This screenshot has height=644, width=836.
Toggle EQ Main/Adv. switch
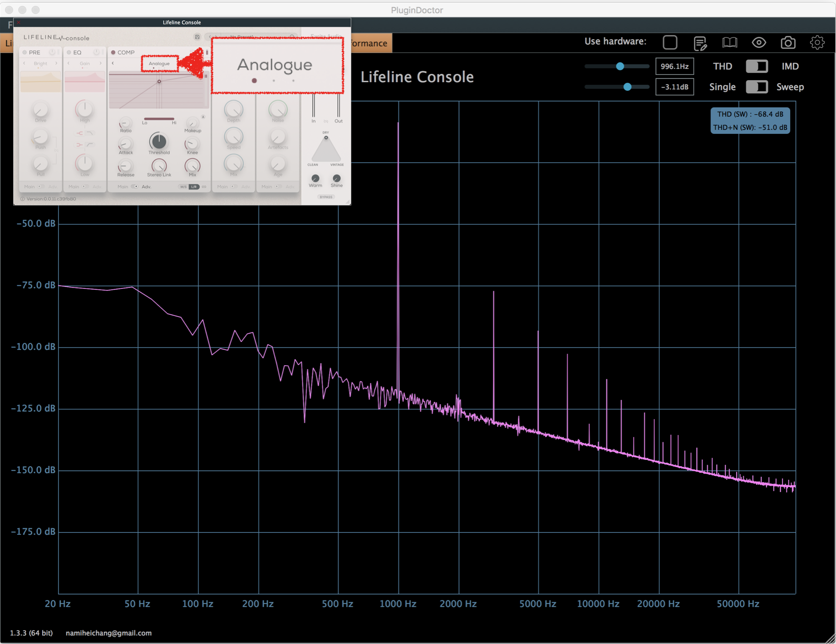point(85,186)
